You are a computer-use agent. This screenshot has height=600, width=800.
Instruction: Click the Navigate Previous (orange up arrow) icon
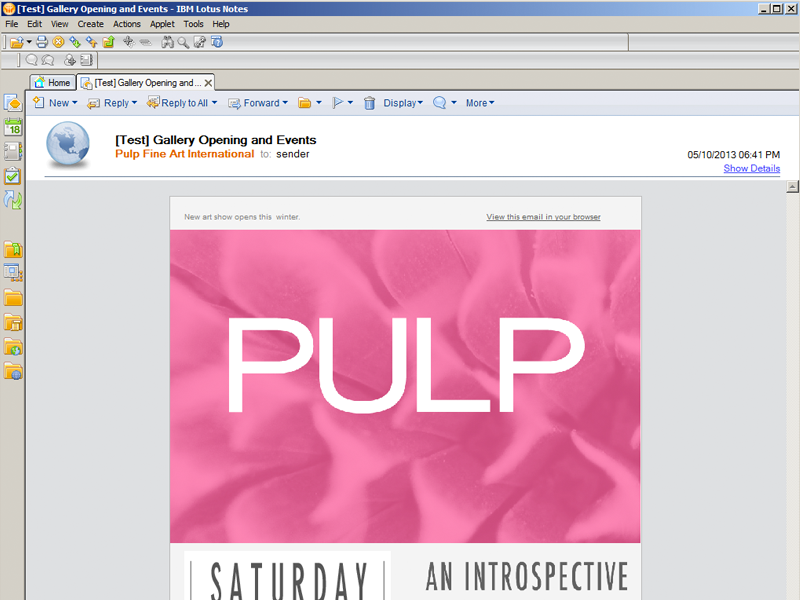coord(92,42)
